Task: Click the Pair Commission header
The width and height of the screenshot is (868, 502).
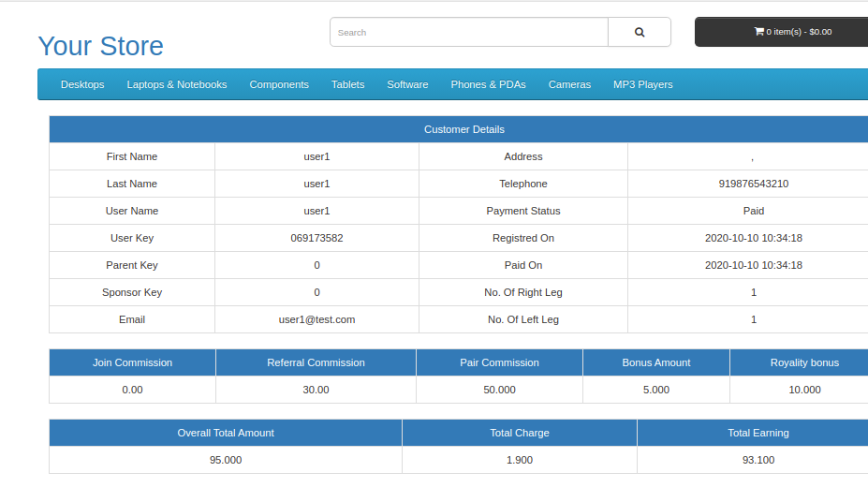Action: [x=499, y=362]
